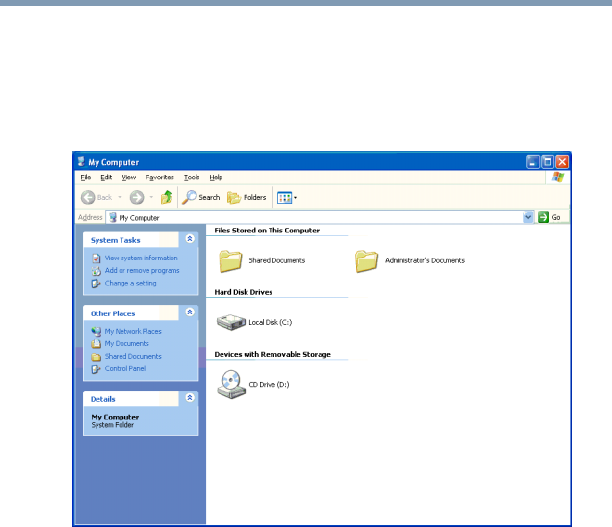Viewport: 612px width, 527px height.
Task: Open the Search pane
Action: 201,198
